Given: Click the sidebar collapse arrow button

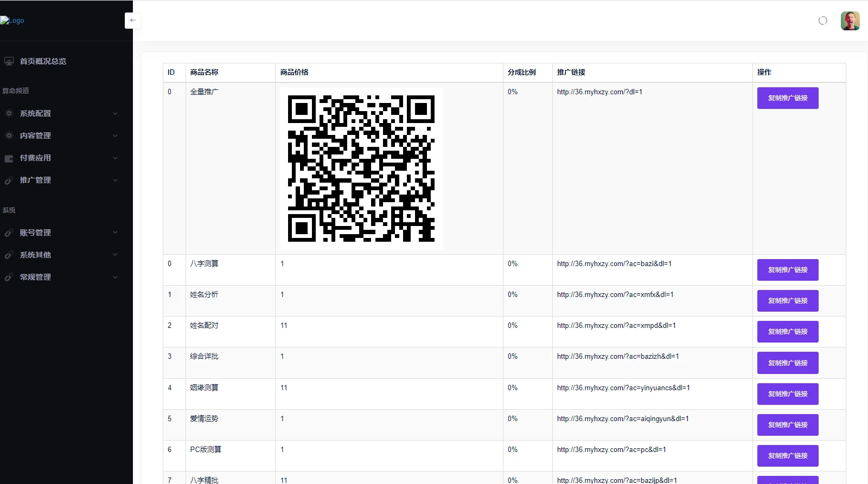Looking at the screenshot, I should tap(132, 21).
